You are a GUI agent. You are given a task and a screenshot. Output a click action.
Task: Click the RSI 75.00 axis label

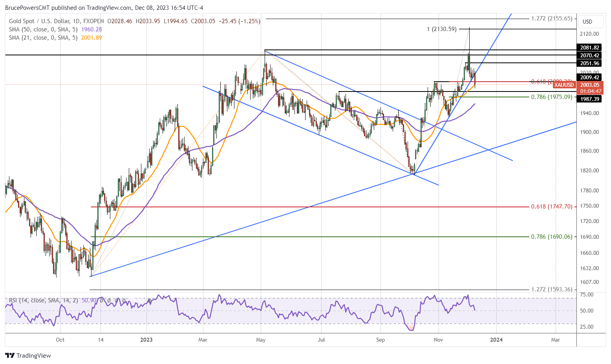587,295
